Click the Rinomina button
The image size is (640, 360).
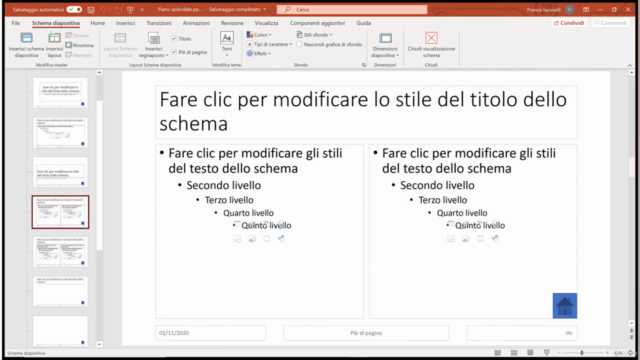click(x=80, y=45)
